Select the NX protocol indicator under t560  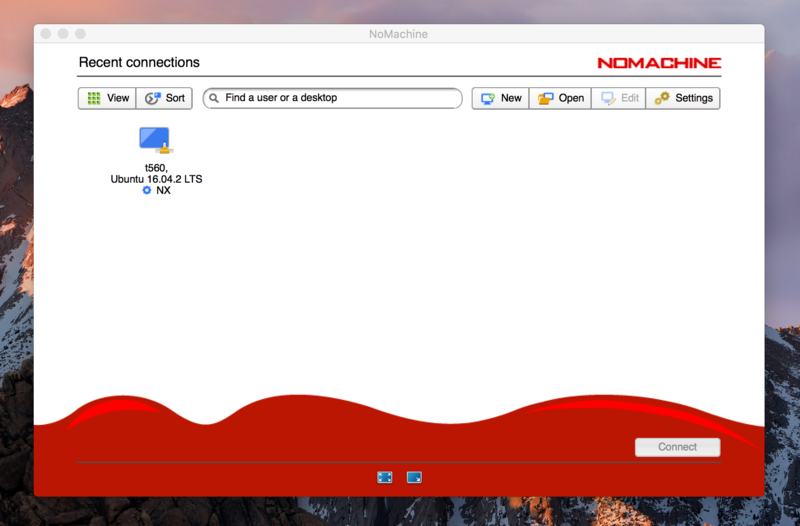click(156, 190)
